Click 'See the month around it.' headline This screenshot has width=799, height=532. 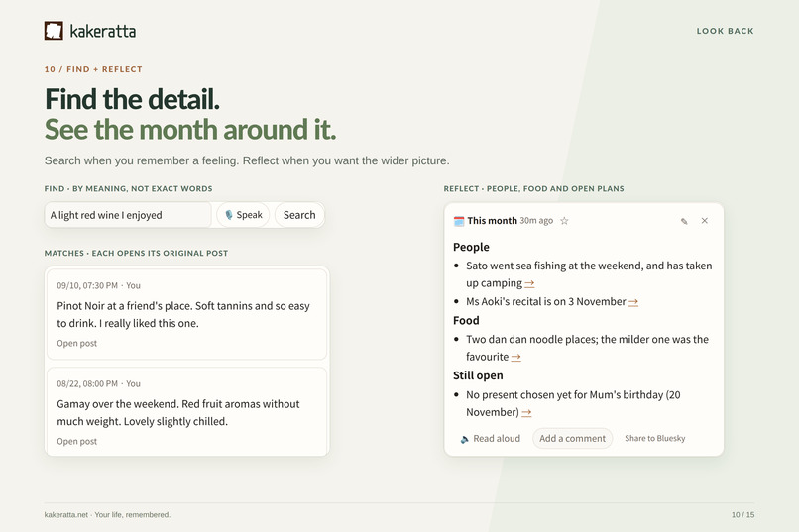[190, 130]
